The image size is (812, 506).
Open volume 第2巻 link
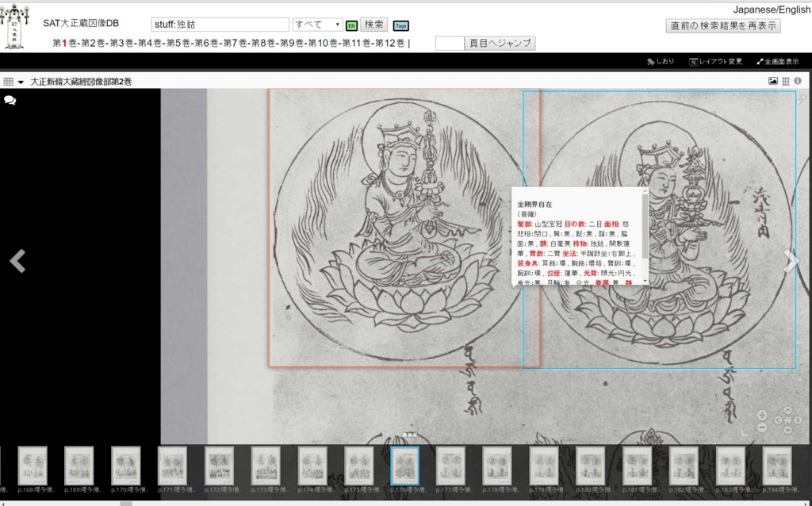(x=93, y=43)
